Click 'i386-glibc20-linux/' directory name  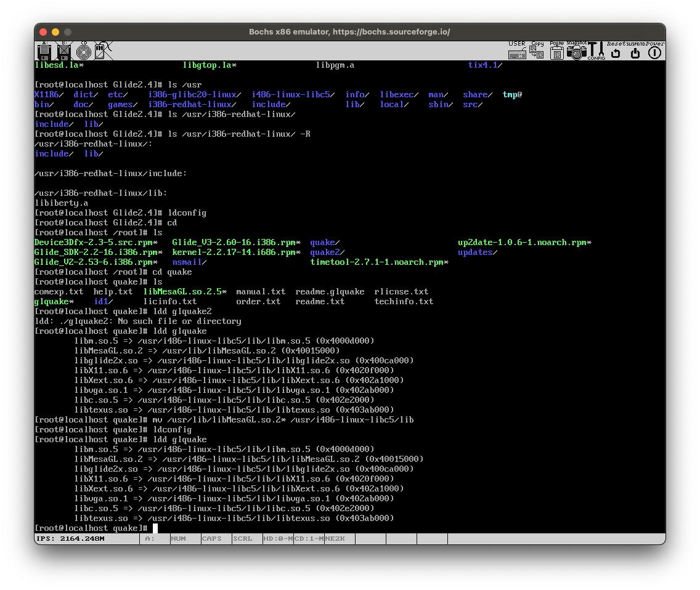[x=195, y=95]
